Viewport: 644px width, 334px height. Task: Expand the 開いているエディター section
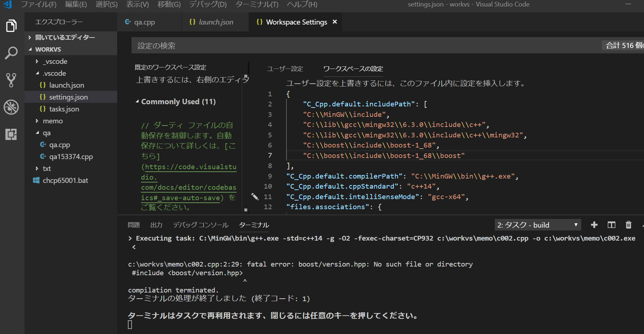tap(65, 38)
